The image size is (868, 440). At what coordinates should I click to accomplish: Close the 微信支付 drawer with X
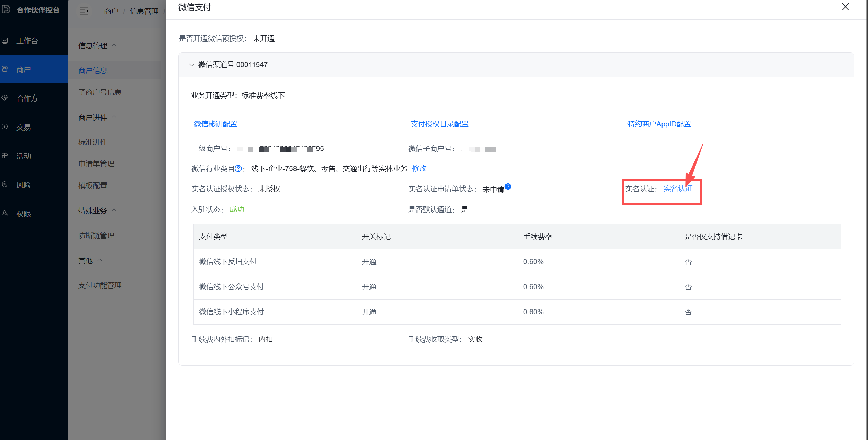pyautogui.click(x=845, y=7)
